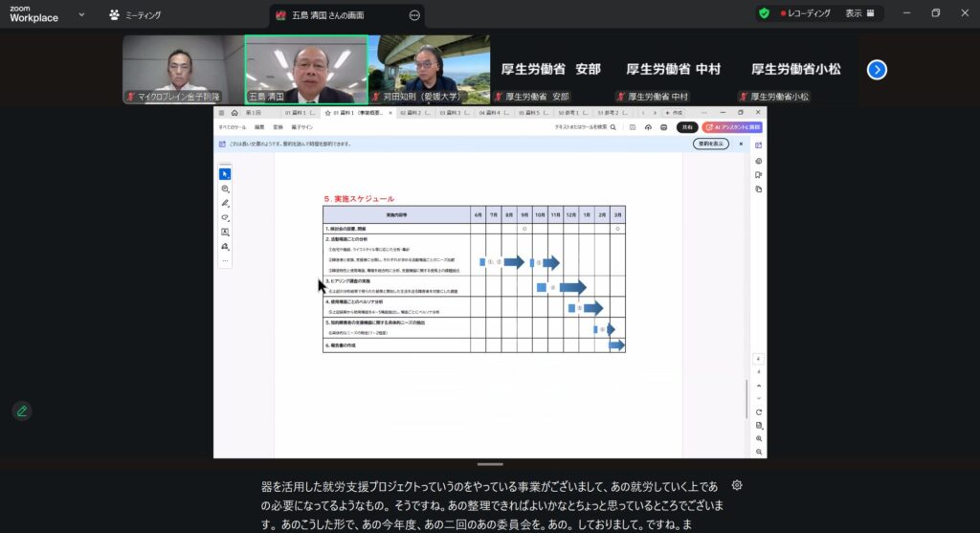Toggle the レコーディング recording indicator
The image size is (980, 533).
coord(805,13)
